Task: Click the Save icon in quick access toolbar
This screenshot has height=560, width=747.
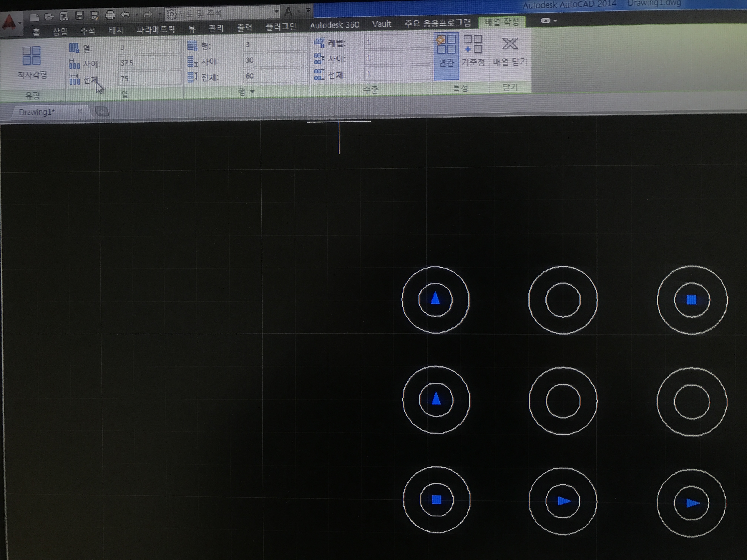Action: pos(79,16)
